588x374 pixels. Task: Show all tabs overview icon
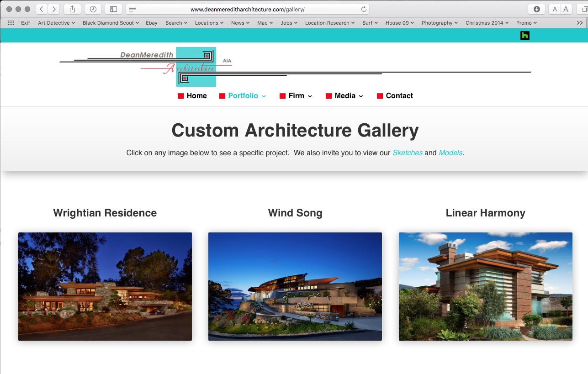tap(584, 9)
